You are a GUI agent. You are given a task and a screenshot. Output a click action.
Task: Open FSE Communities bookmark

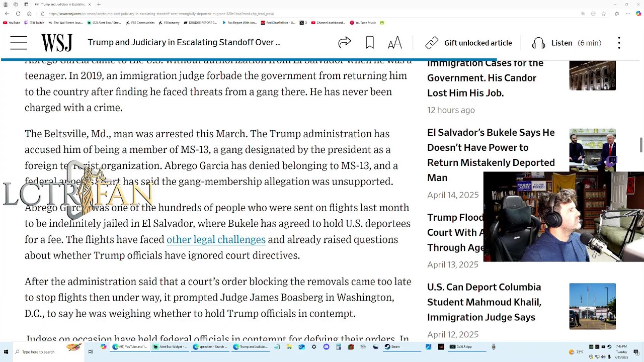pyautogui.click(x=140, y=23)
